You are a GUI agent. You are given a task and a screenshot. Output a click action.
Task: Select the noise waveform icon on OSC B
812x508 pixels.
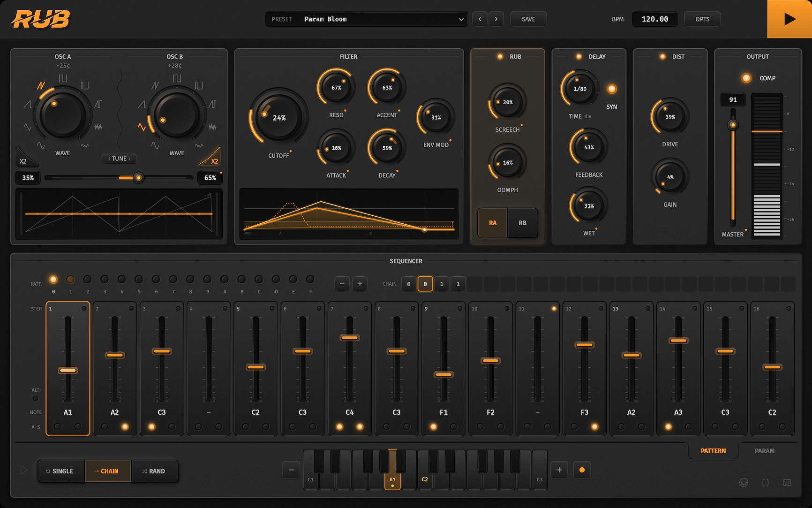[x=212, y=127]
